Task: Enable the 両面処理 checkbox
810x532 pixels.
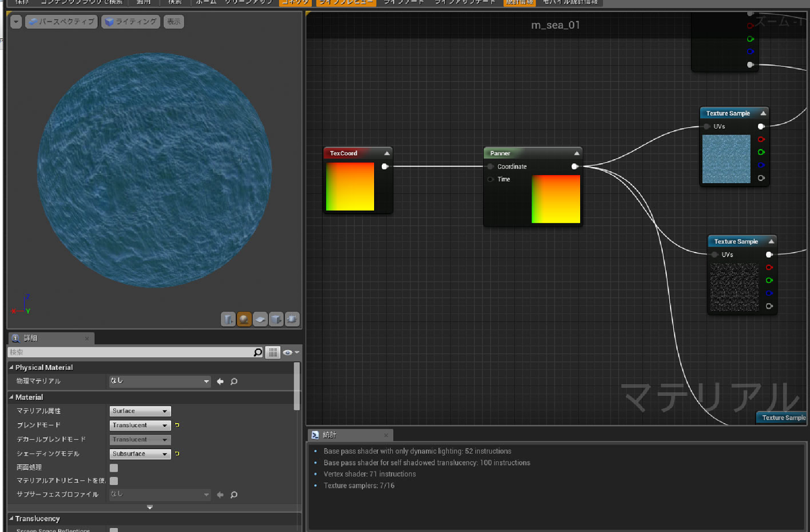Action: coord(113,468)
